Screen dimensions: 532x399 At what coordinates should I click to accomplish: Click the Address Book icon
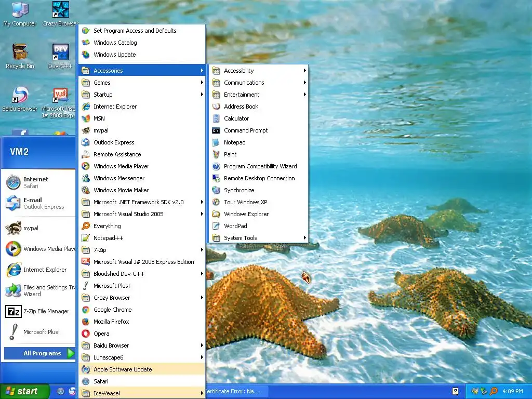216,107
